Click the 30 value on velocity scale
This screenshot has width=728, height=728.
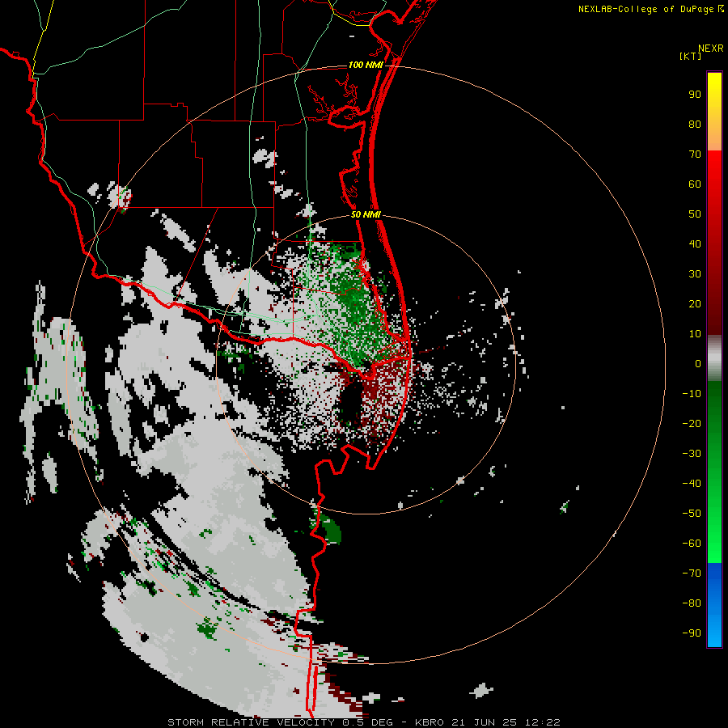coord(695,274)
